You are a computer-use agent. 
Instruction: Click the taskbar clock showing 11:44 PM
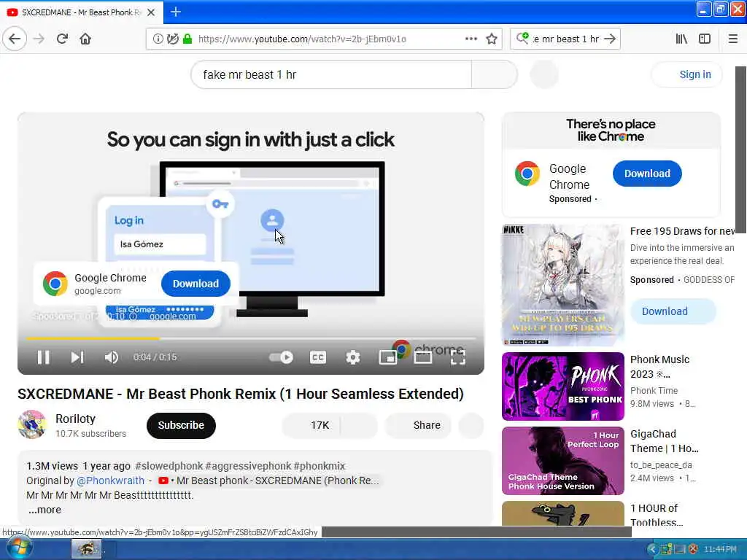719,549
